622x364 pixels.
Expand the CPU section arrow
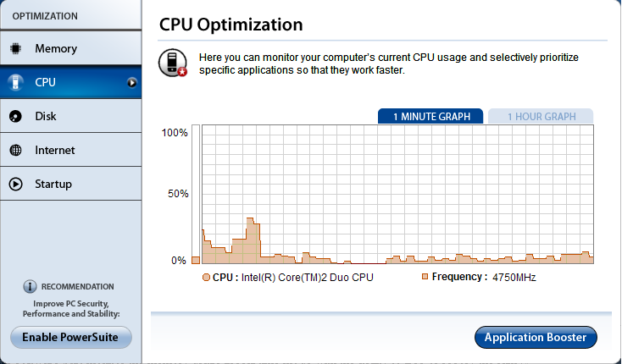click(x=131, y=83)
